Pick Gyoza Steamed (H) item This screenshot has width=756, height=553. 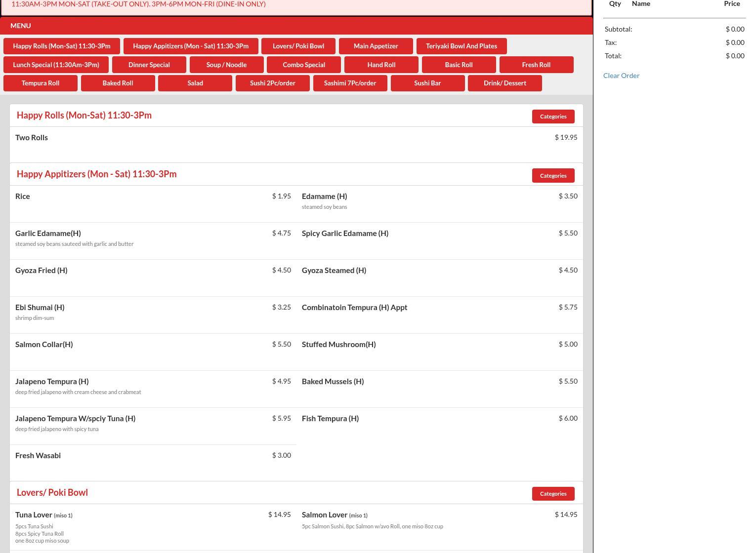[440, 278]
